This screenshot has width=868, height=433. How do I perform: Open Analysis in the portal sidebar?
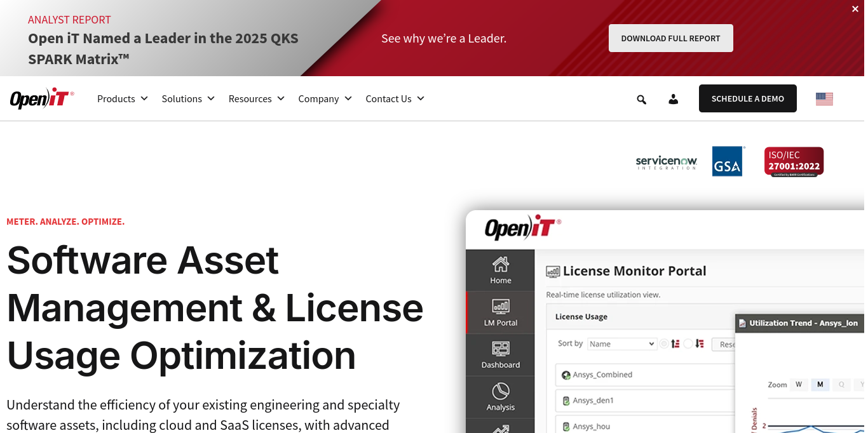pyautogui.click(x=501, y=397)
